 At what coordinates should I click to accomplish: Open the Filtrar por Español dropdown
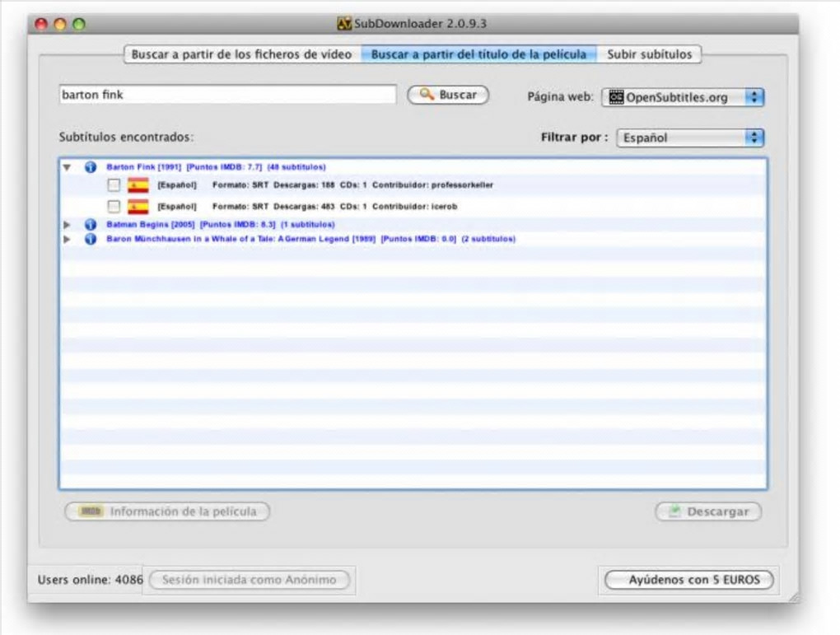(691, 138)
